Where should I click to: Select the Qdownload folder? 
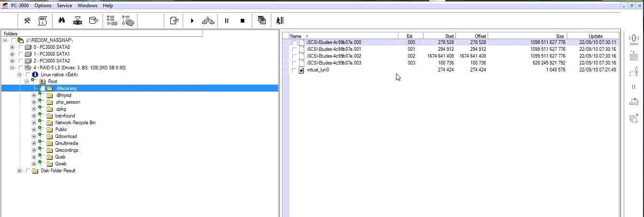(66, 136)
